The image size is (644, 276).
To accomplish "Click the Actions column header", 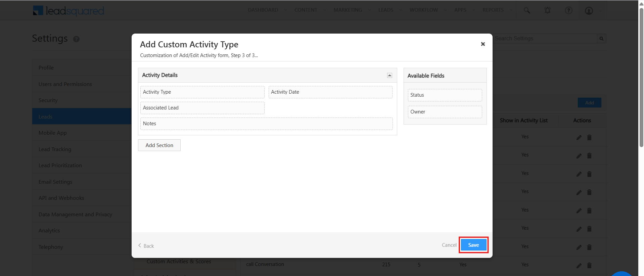I will [x=582, y=120].
